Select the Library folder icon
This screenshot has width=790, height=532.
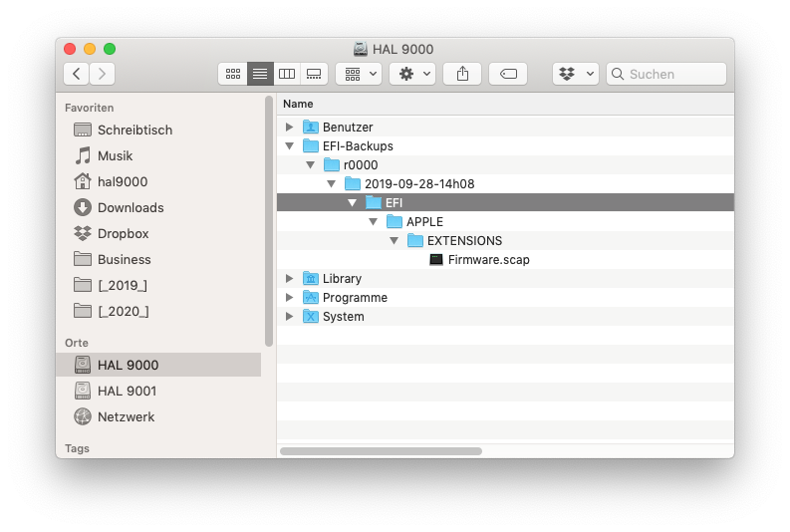(x=311, y=279)
